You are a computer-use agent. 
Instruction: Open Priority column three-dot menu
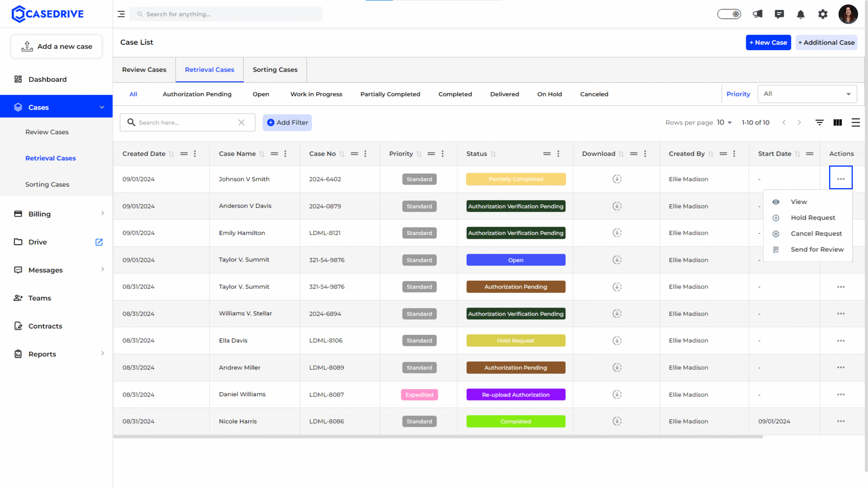(442, 154)
